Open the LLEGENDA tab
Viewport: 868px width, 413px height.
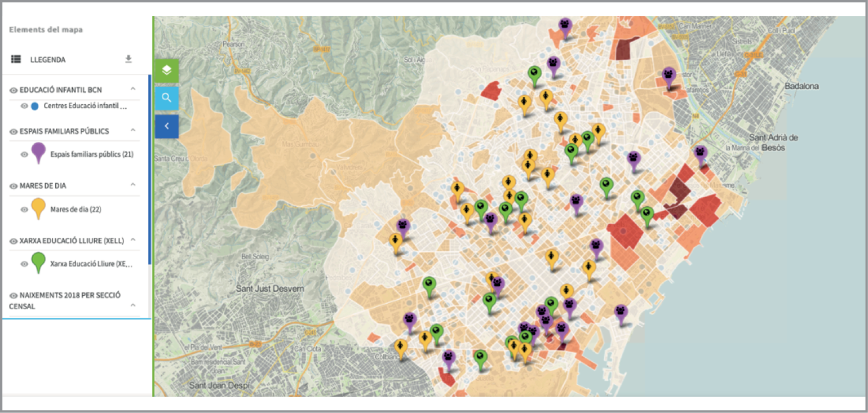point(48,60)
